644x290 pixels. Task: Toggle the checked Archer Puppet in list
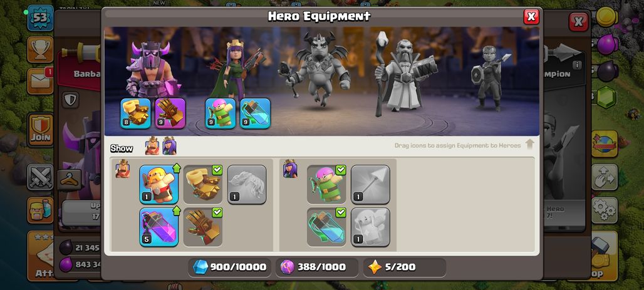(326, 184)
